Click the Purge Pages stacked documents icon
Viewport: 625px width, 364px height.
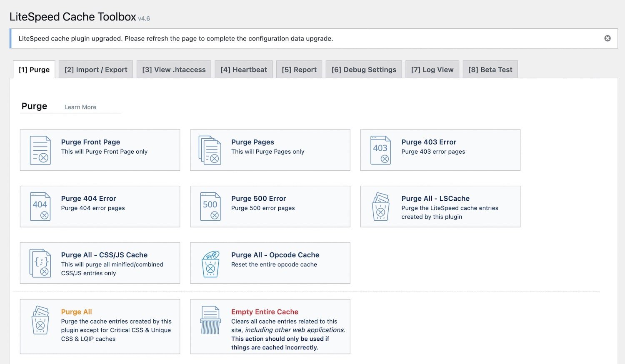click(210, 150)
